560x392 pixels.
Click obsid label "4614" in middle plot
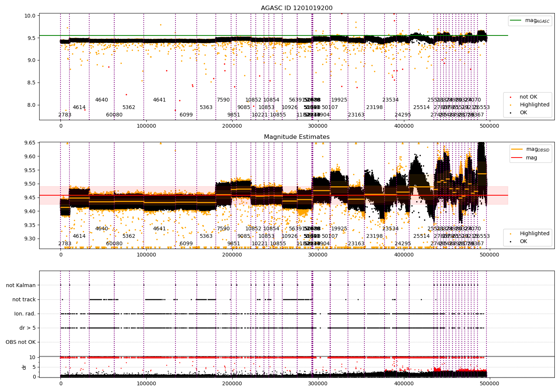point(79,236)
